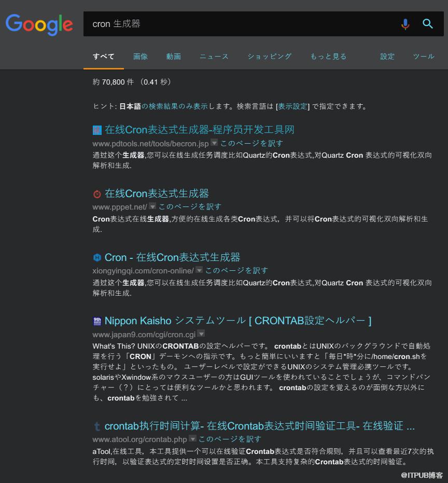Open the 設定 menu
Image resolution: width=448 pixels, height=483 pixels.
pyautogui.click(x=387, y=57)
